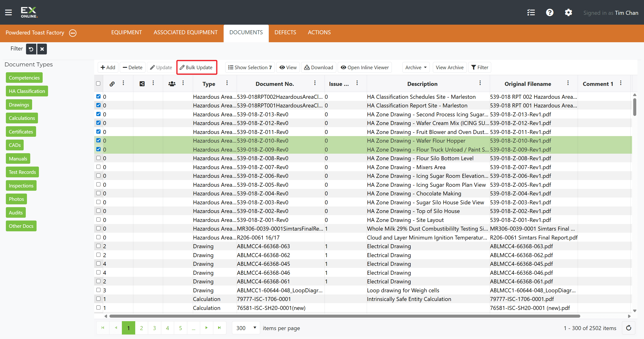Uncheck the 539-018-Z-013-Rev0 row checkbox
Viewport: 644px width, 339px height.
(98, 114)
